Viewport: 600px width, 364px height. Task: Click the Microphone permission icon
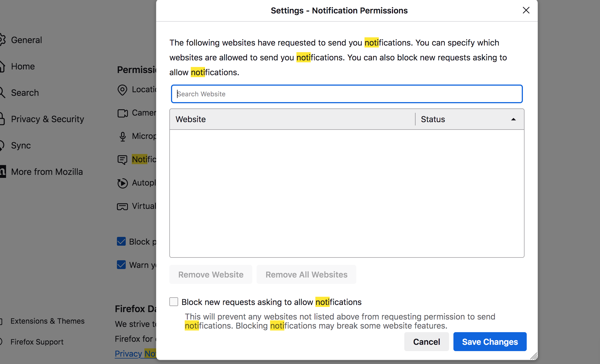(x=122, y=136)
